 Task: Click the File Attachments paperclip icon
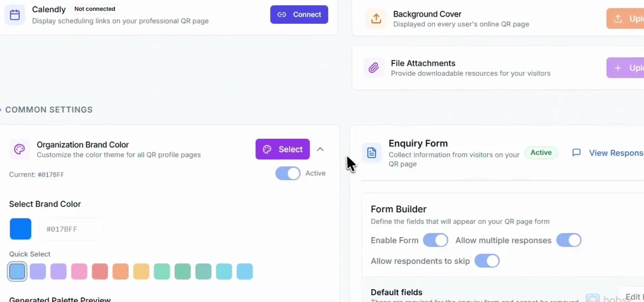[x=374, y=68]
